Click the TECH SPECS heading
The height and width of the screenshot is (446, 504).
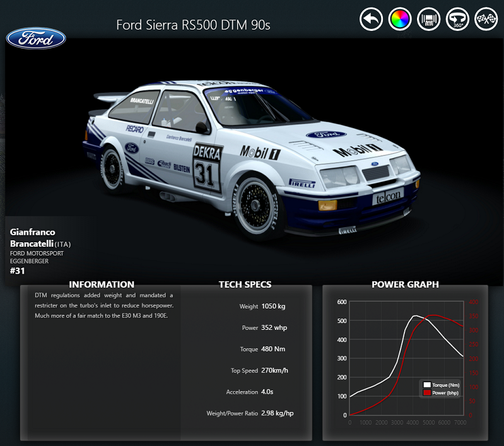[245, 285]
